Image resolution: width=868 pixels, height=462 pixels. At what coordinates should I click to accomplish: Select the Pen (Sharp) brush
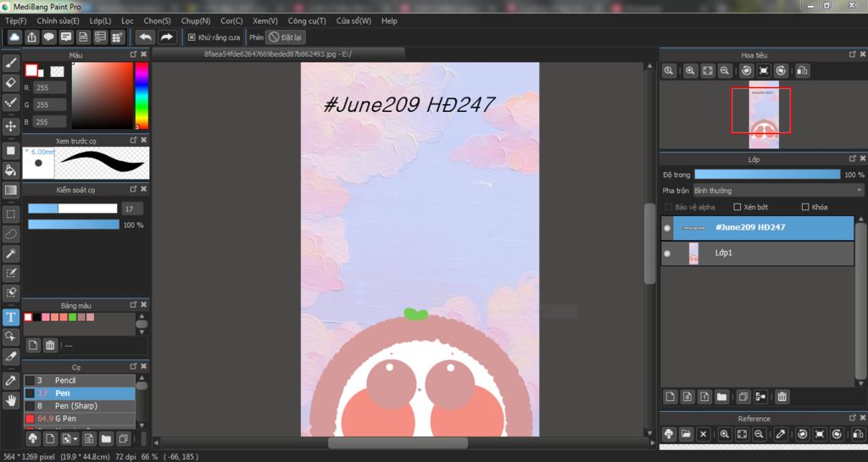pos(79,405)
